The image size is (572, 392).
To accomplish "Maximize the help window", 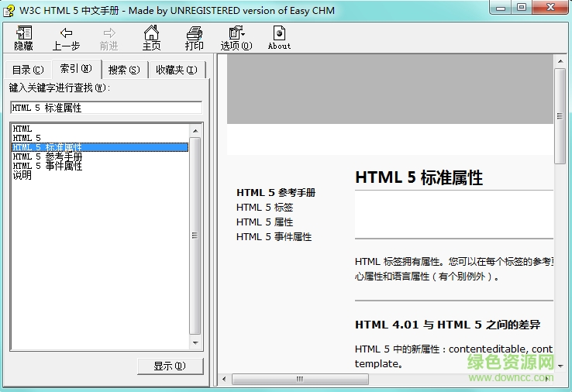I will [522, 7].
